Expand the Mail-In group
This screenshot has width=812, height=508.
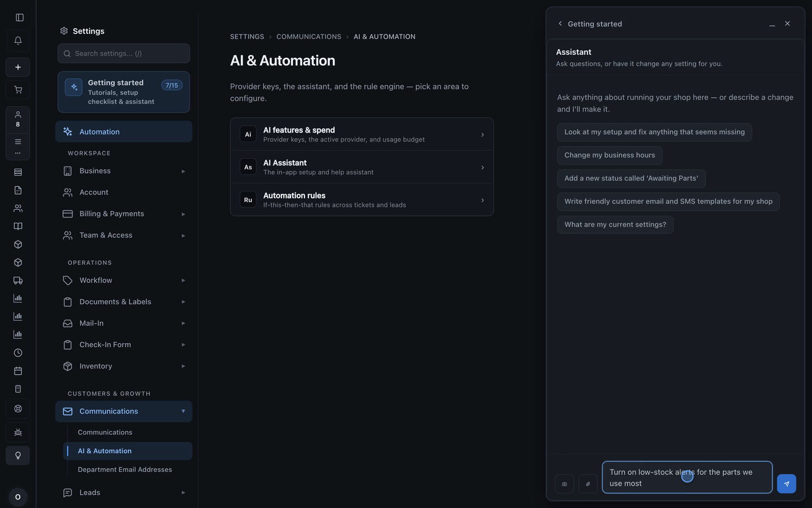tap(123, 323)
